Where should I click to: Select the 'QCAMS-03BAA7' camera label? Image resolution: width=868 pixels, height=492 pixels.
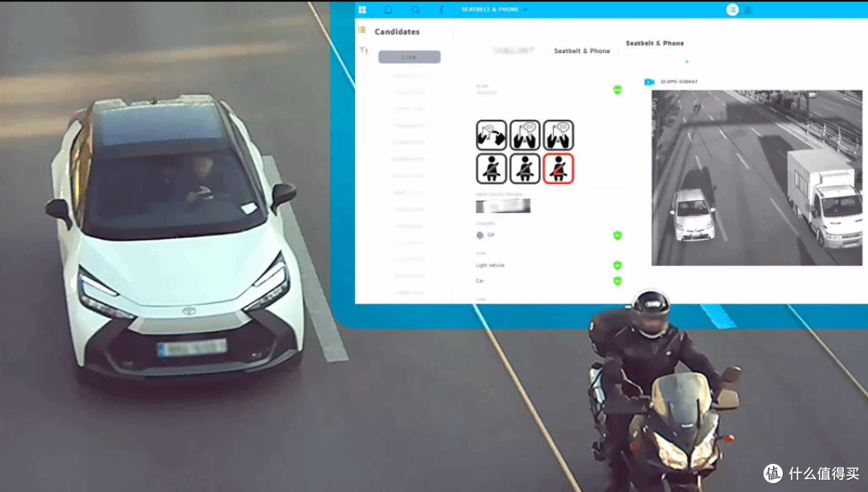coord(678,81)
